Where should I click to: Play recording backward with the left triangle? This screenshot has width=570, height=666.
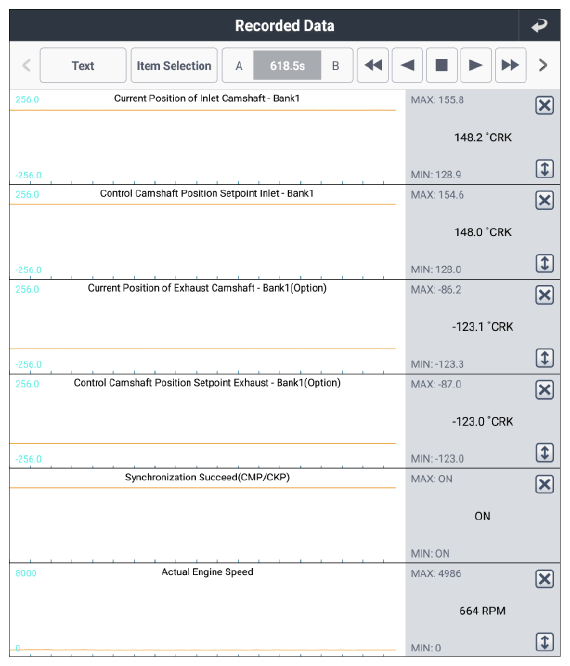407,65
